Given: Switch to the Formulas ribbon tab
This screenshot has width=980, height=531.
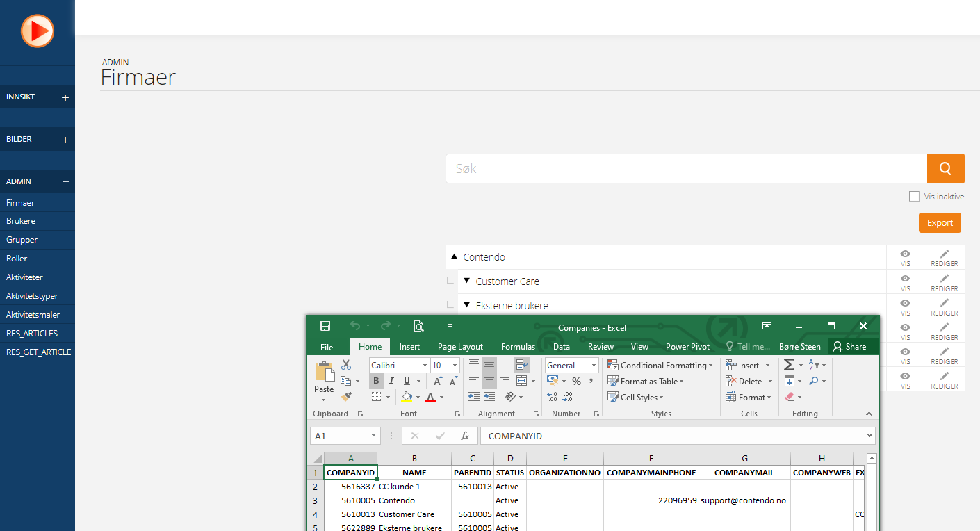Looking at the screenshot, I should coord(518,347).
